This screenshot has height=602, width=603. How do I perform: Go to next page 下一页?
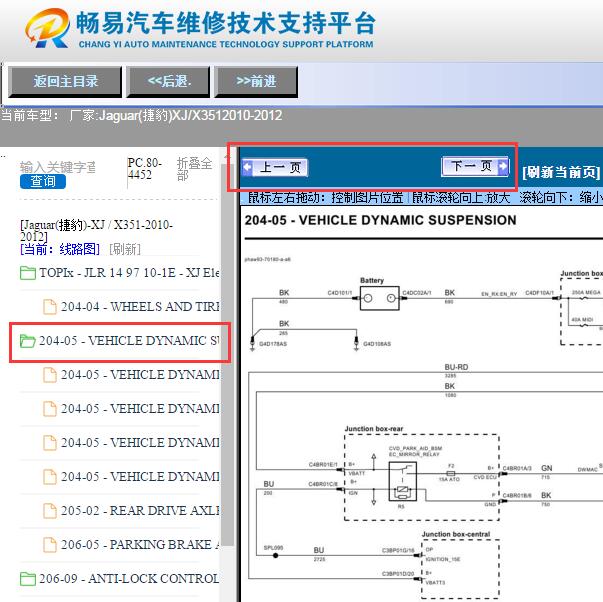(x=475, y=167)
